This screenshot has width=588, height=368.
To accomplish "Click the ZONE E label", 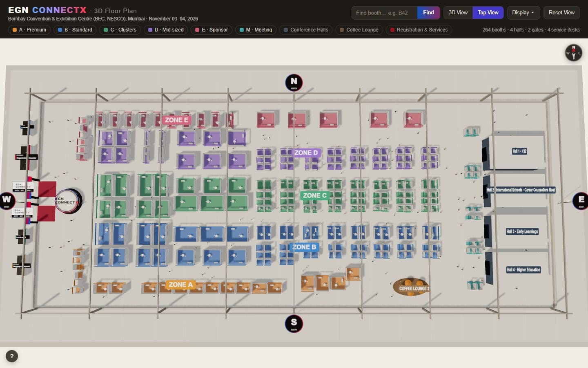I will [x=176, y=120].
